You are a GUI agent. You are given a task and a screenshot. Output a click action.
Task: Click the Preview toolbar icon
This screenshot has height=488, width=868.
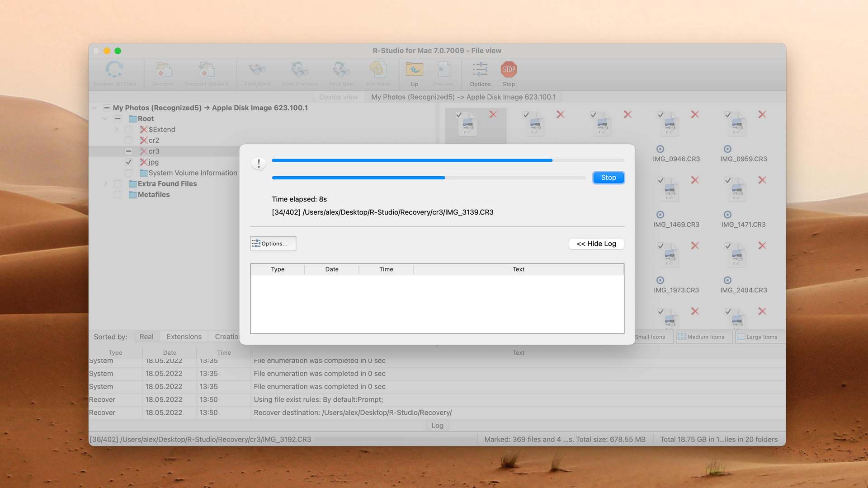click(443, 70)
